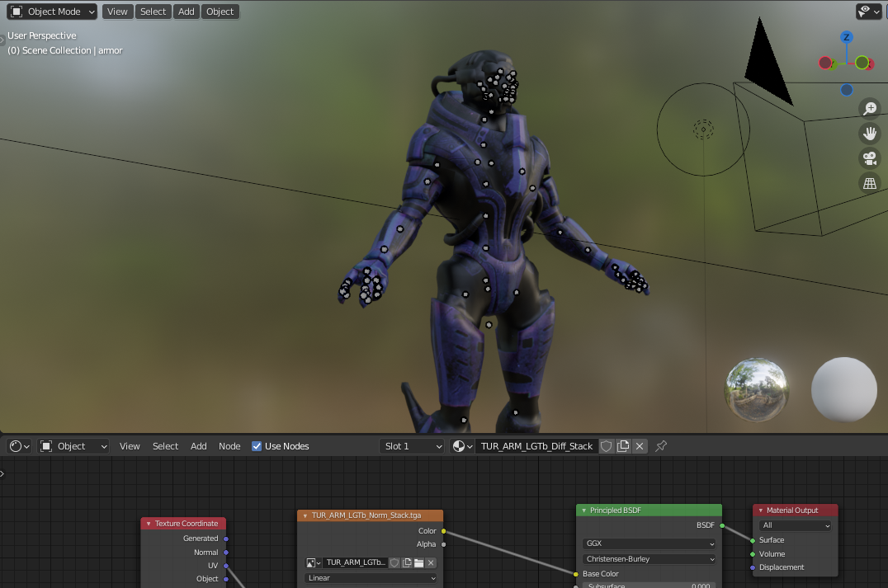This screenshot has height=588, width=888.
Task: Open the viewport Add menu
Action: [187, 12]
